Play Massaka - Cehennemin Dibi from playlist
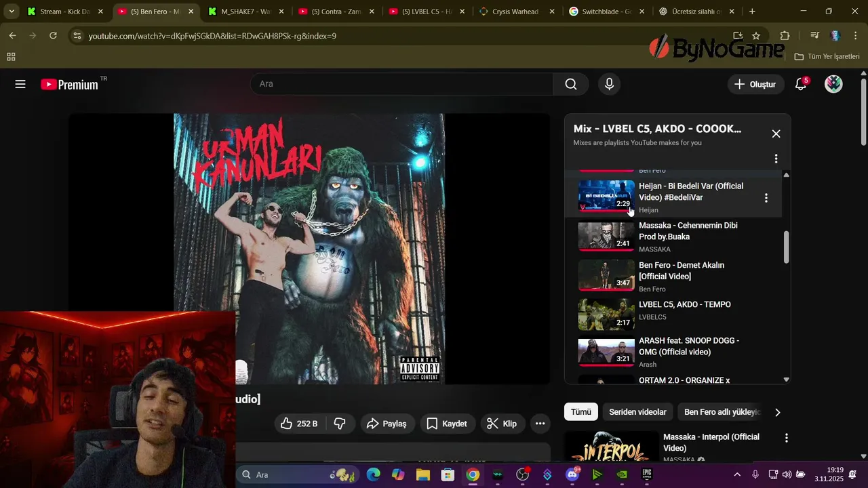The width and height of the screenshot is (868, 488). [673, 237]
